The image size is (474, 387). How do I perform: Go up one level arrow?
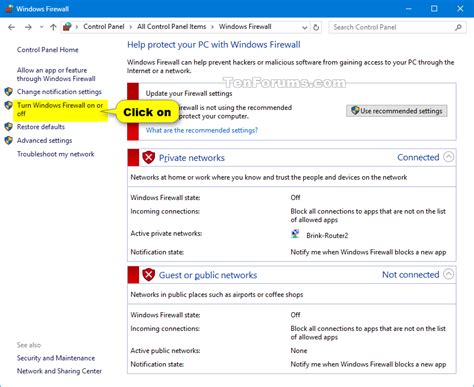point(53,27)
